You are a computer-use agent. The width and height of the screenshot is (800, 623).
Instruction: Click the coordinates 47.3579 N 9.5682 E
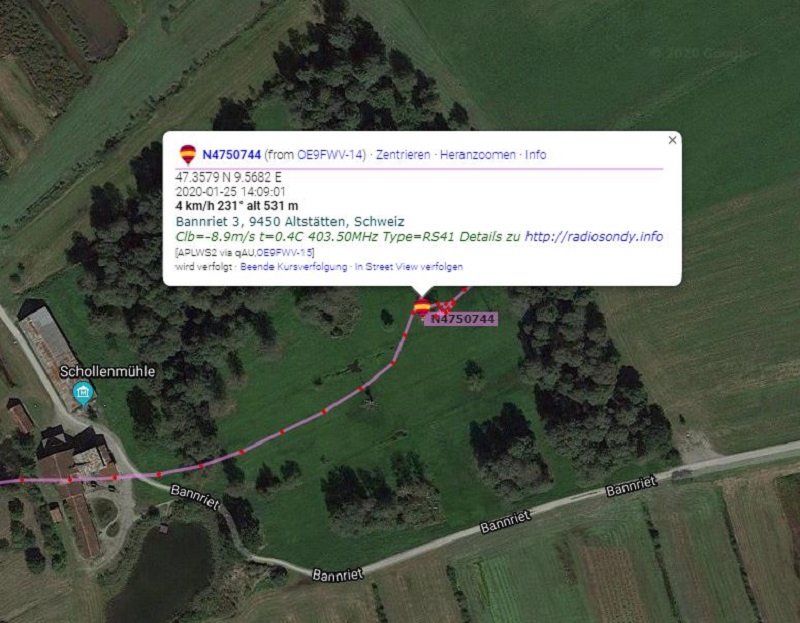(x=228, y=177)
